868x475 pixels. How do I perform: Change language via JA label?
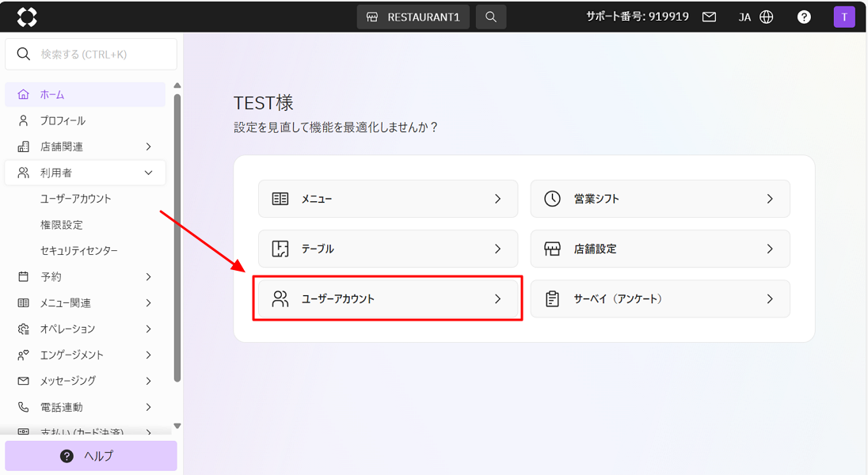click(744, 17)
